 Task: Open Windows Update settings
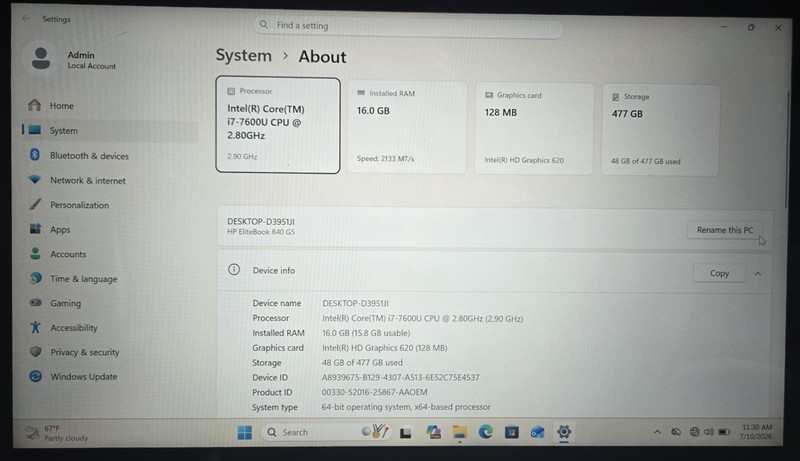tap(110, 376)
